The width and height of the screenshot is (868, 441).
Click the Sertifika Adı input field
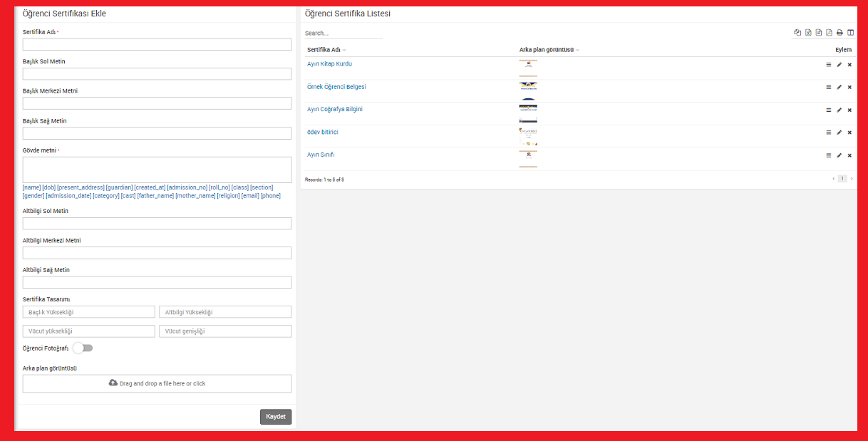coord(157,45)
